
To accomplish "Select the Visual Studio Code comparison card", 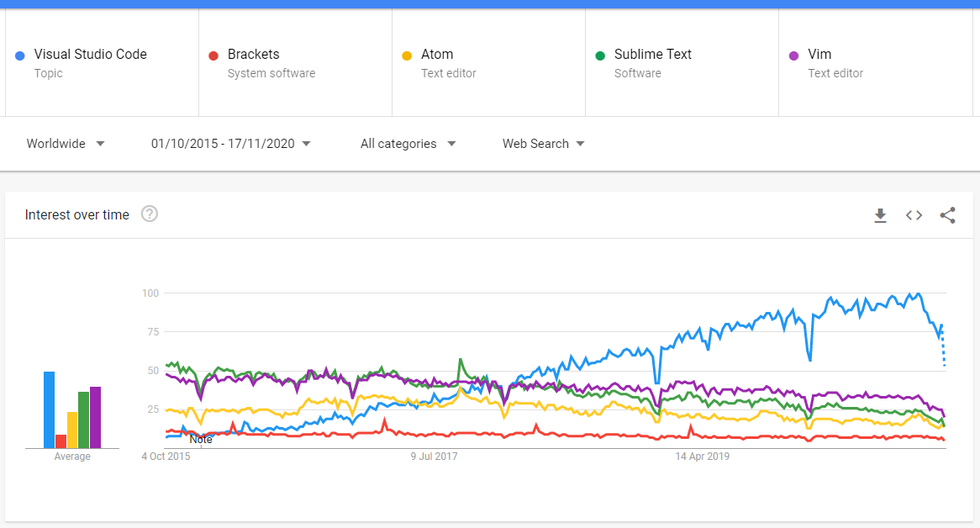I will [x=101, y=62].
